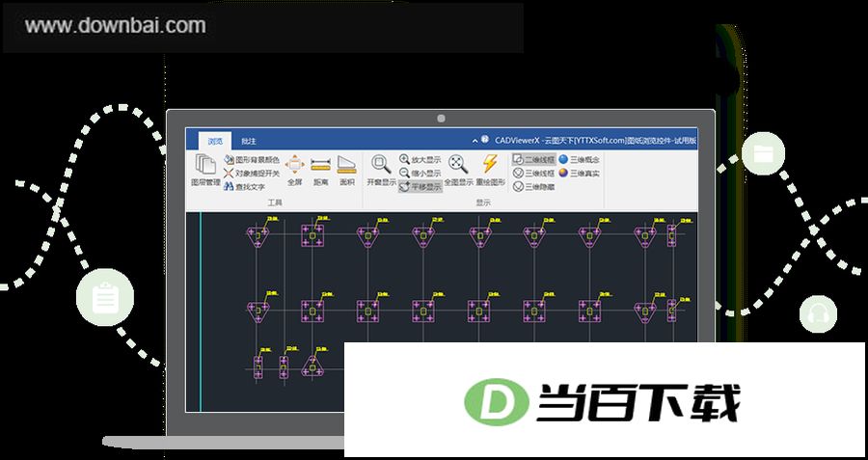Click the green clipboard circle icon
Image resolution: width=868 pixels, height=460 pixels.
(x=104, y=297)
